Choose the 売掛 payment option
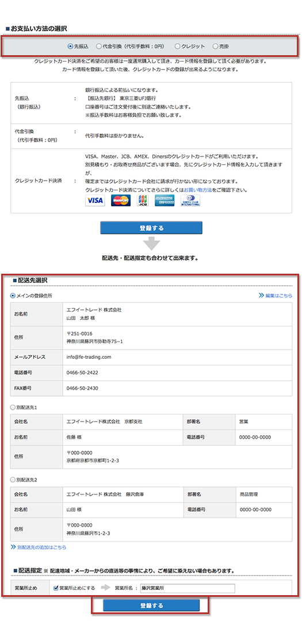The width and height of the screenshot is (302, 644). point(215,47)
